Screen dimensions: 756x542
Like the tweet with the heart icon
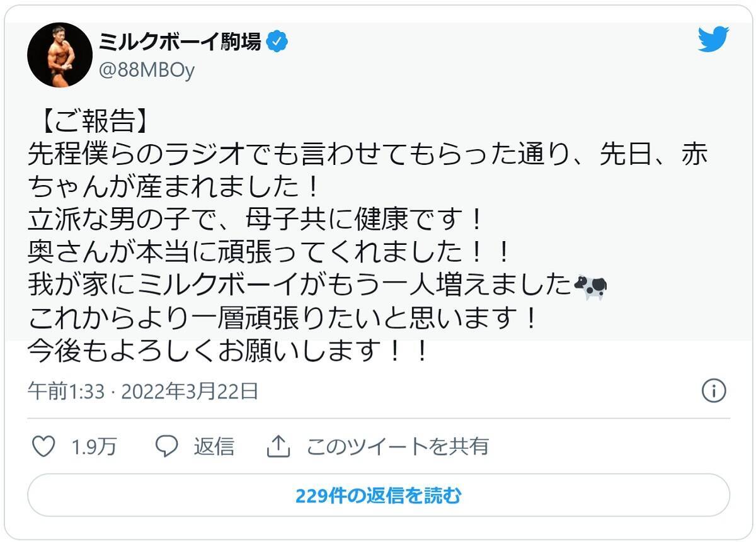(x=43, y=446)
